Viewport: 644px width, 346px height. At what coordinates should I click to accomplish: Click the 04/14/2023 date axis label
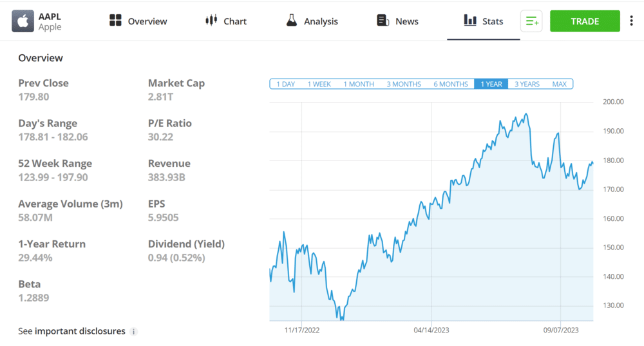431,331
